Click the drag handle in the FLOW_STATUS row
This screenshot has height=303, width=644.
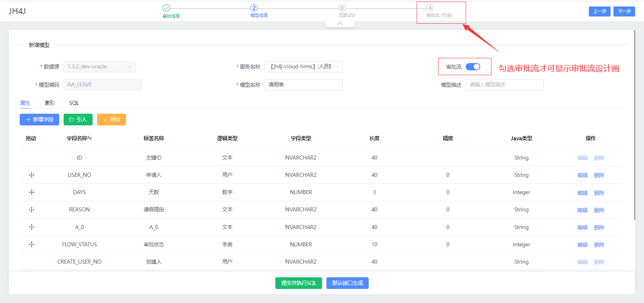click(31, 244)
